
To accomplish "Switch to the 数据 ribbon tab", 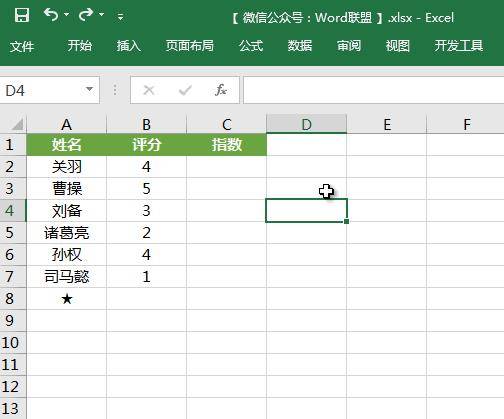I will click(300, 46).
